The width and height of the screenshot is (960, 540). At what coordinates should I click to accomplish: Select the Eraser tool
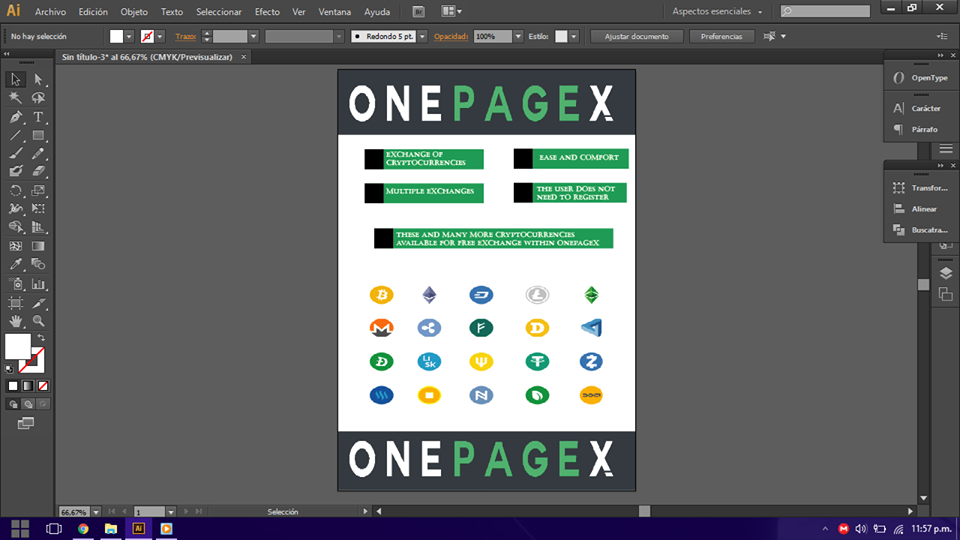(38, 171)
